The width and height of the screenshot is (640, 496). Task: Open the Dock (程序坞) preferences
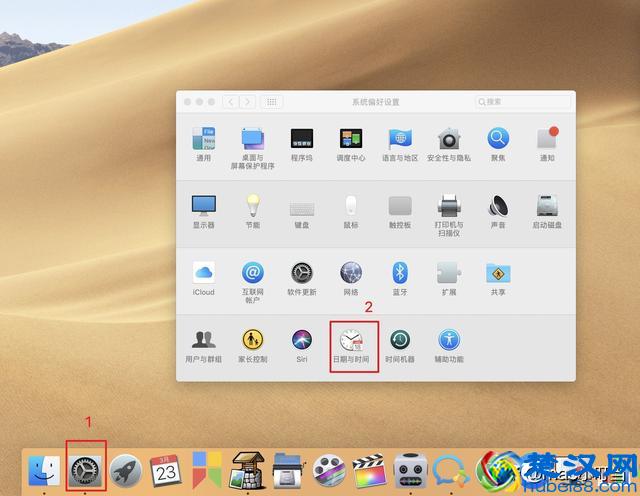(302, 144)
